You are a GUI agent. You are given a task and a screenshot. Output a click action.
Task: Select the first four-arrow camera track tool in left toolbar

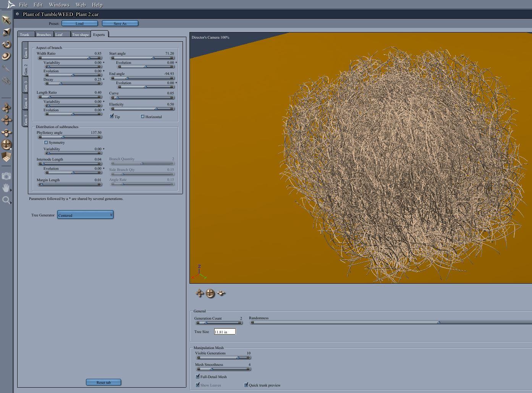(6, 108)
